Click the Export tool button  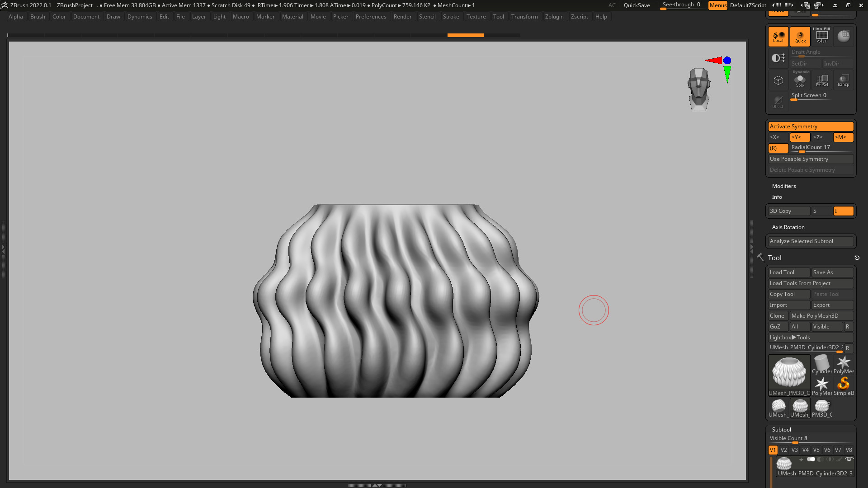point(832,305)
